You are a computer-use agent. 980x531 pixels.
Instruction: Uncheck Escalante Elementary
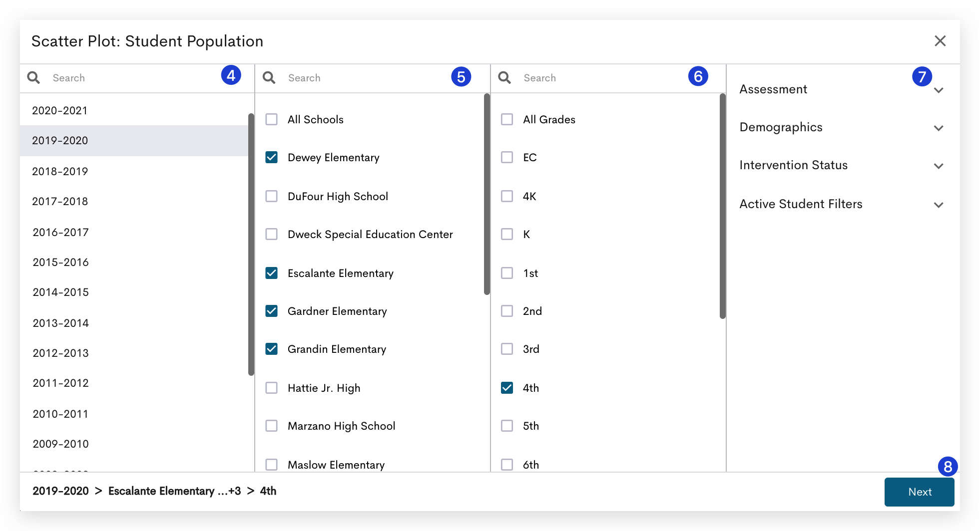tap(272, 273)
